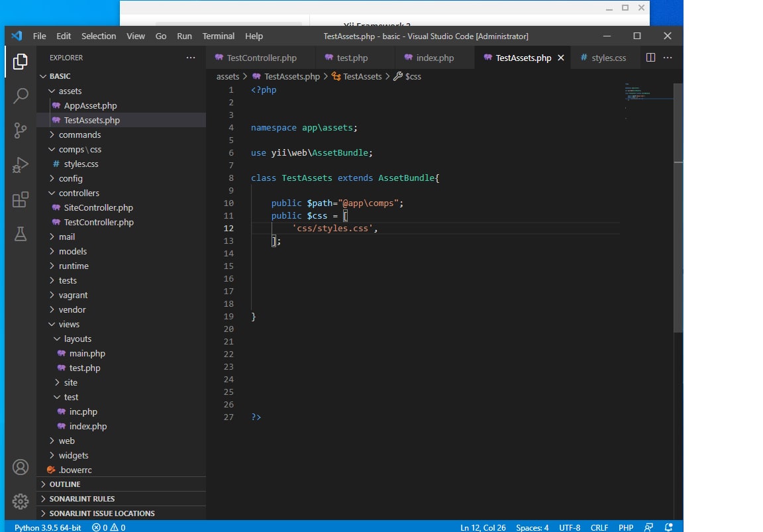Click the TestAssets class breadcrumb
The height and width of the screenshot is (532, 763).
[357, 76]
